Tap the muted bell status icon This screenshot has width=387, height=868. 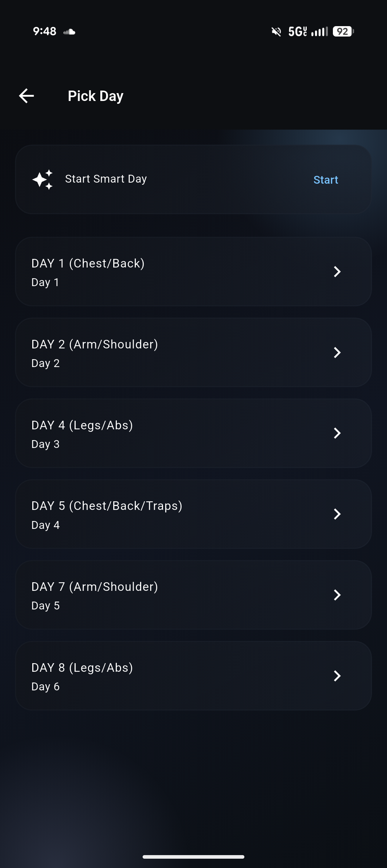(x=276, y=32)
